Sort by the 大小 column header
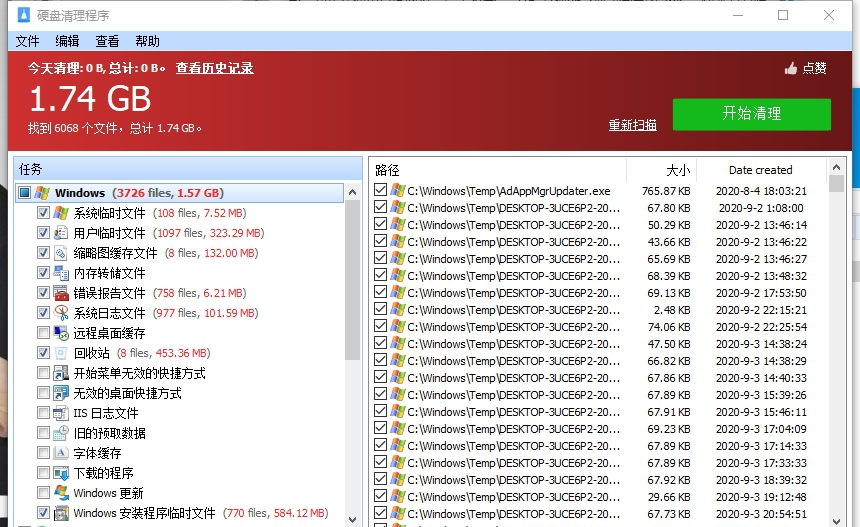This screenshot has width=860, height=527. point(661,170)
